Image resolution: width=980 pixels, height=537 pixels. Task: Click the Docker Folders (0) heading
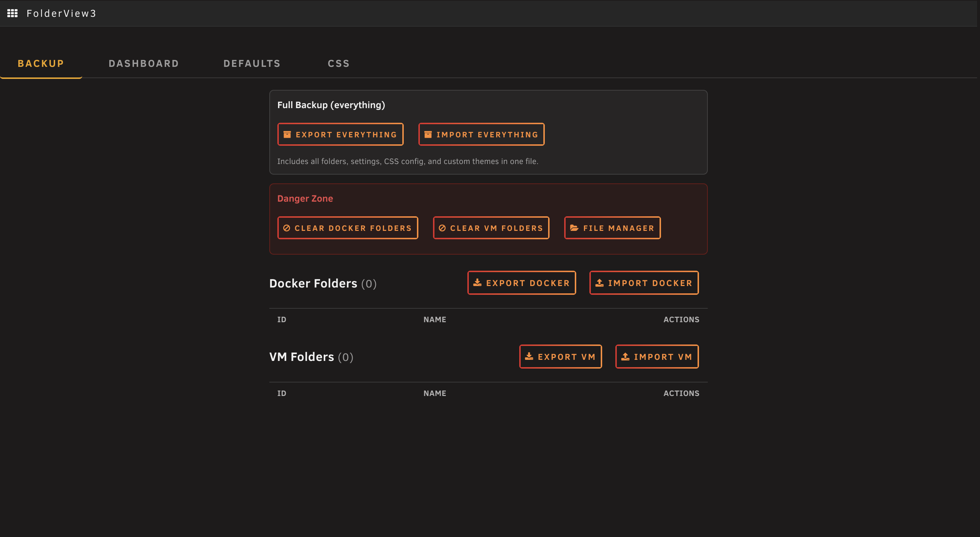pyautogui.click(x=323, y=283)
